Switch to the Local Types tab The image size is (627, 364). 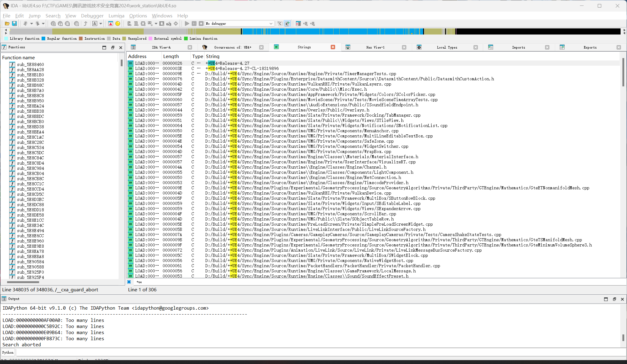click(x=447, y=47)
